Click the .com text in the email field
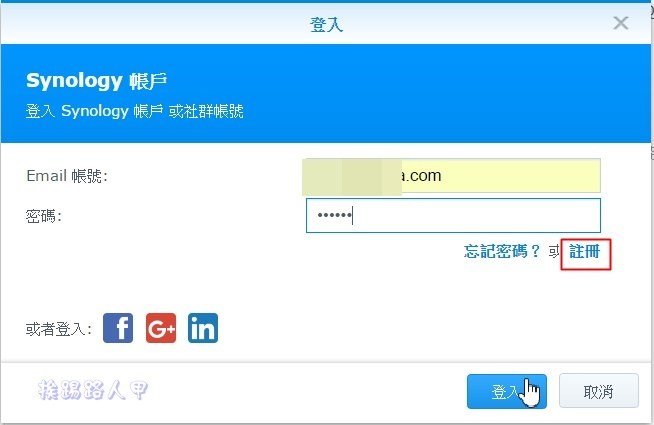 [x=422, y=176]
